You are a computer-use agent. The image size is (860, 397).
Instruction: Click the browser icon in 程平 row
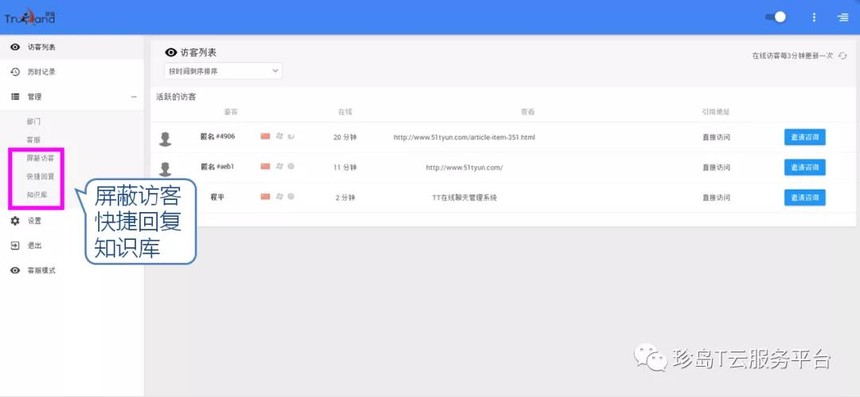tap(291, 196)
